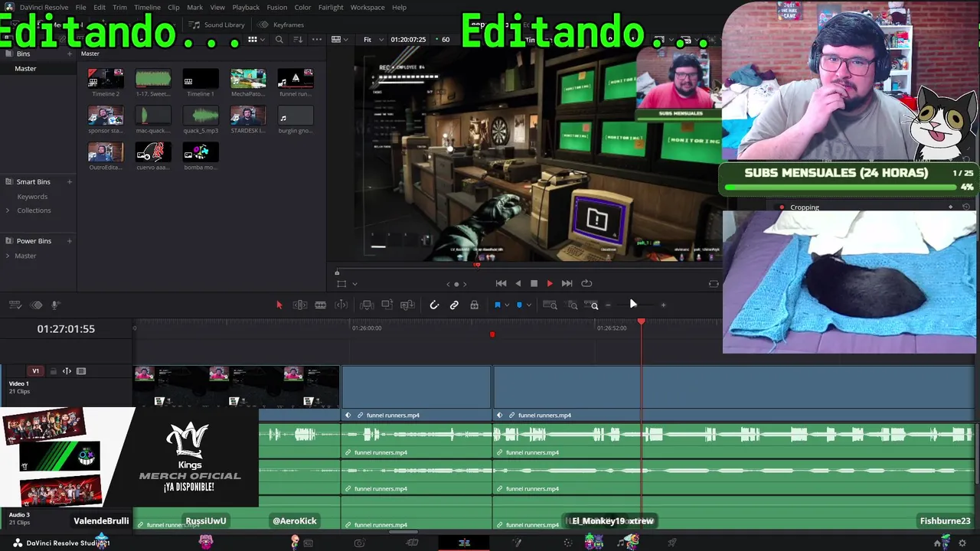Open media pool three-dot options menu
This screenshot has height=551, width=980.
[315, 40]
